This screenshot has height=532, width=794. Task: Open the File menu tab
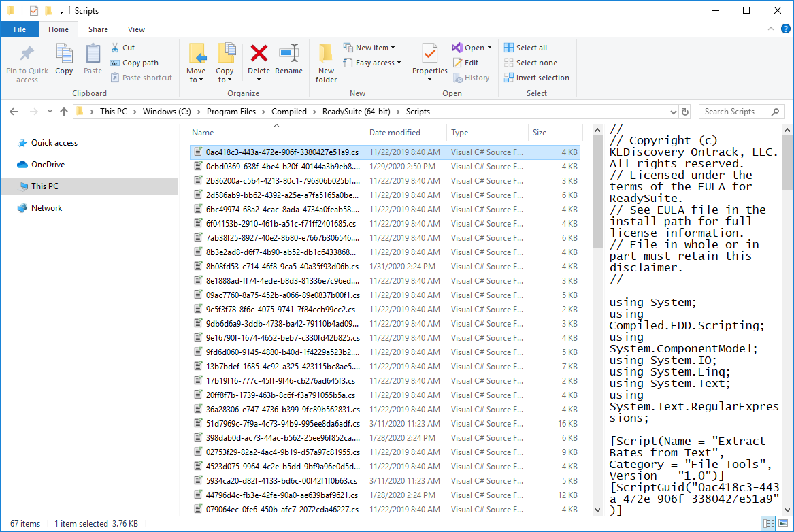tap(20, 29)
